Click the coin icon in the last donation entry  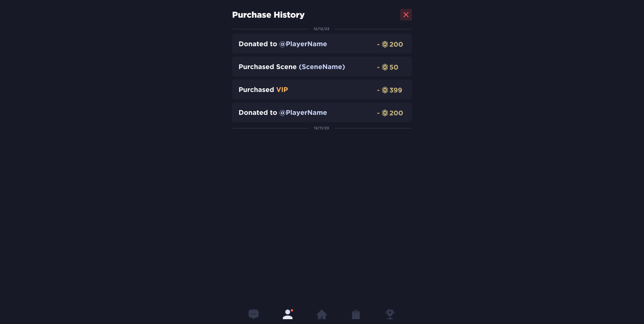coord(385,113)
